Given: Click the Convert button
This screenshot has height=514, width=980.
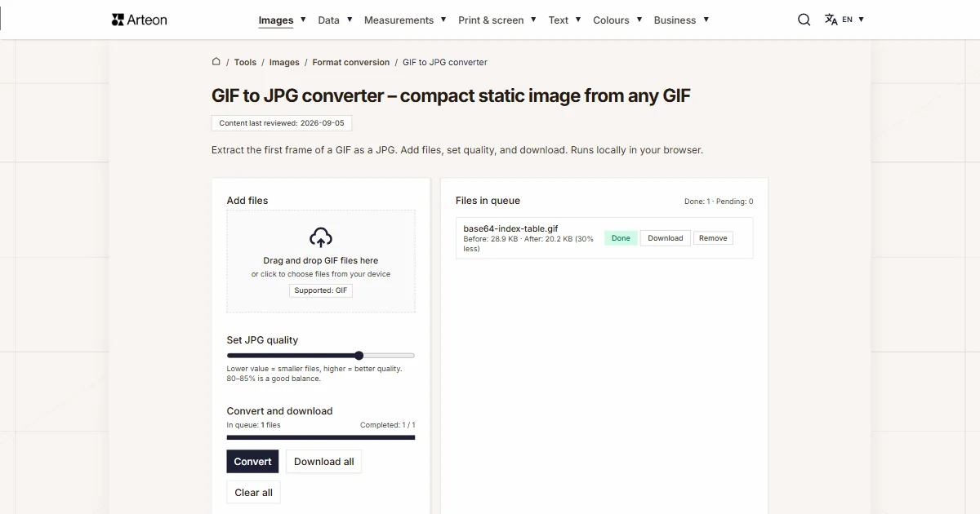Looking at the screenshot, I should (x=253, y=461).
